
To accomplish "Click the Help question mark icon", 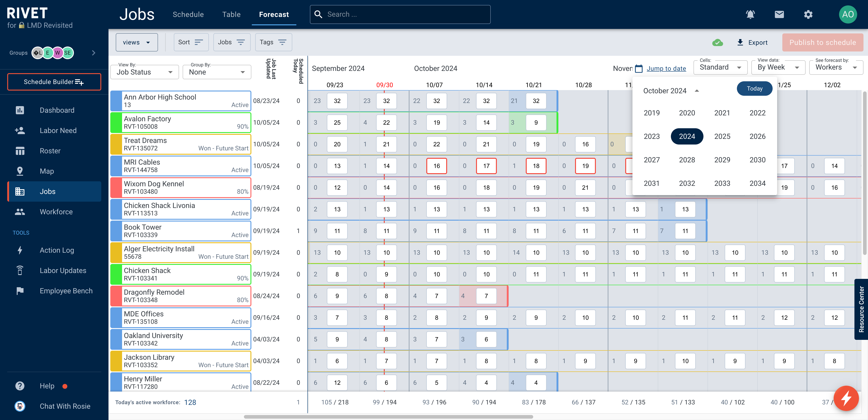I will (x=20, y=386).
